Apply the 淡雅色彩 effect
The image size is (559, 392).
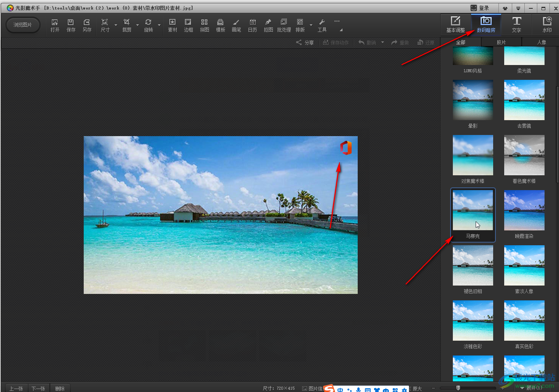(x=473, y=321)
